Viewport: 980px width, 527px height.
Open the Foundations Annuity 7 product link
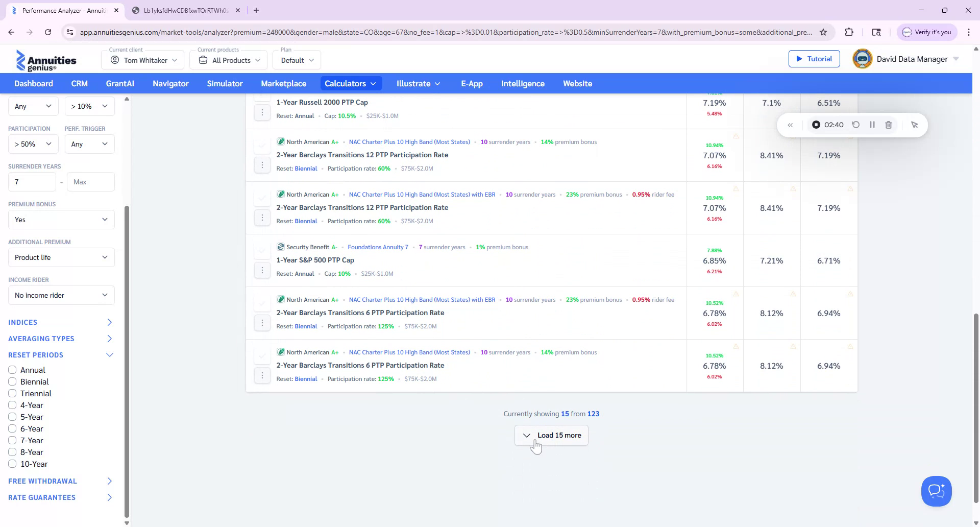pos(378,247)
